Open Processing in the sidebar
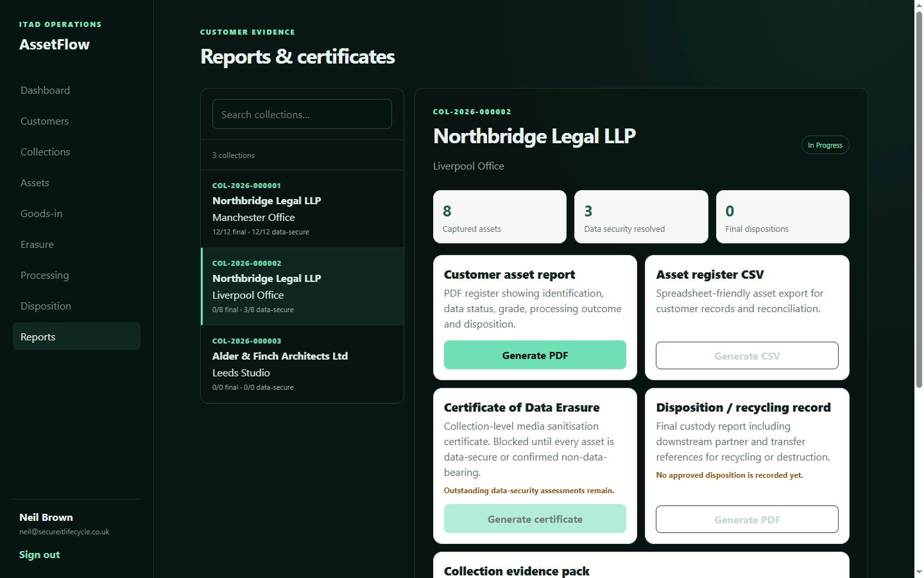Image resolution: width=924 pixels, height=578 pixels. [76, 275]
